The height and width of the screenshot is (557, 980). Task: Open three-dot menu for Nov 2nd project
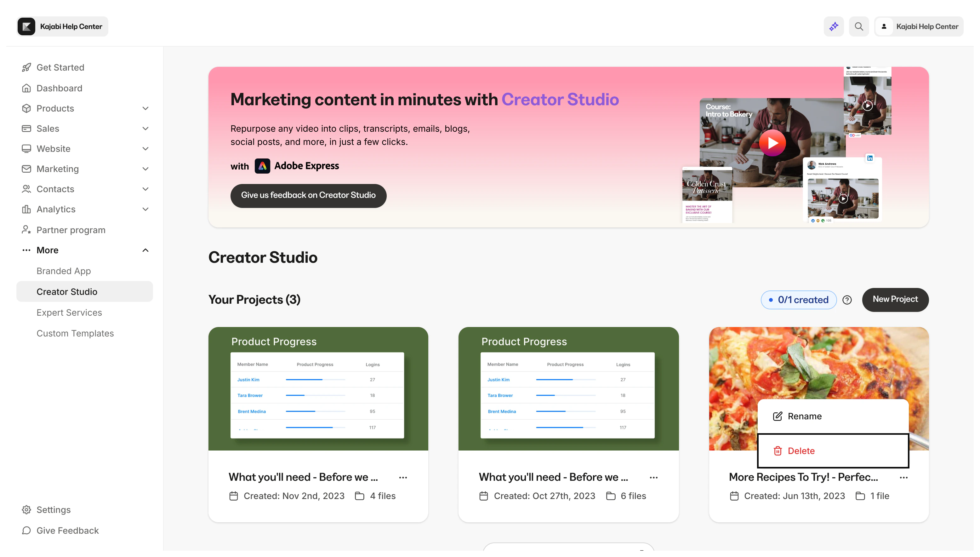pyautogui.click(x=403, y=477)
